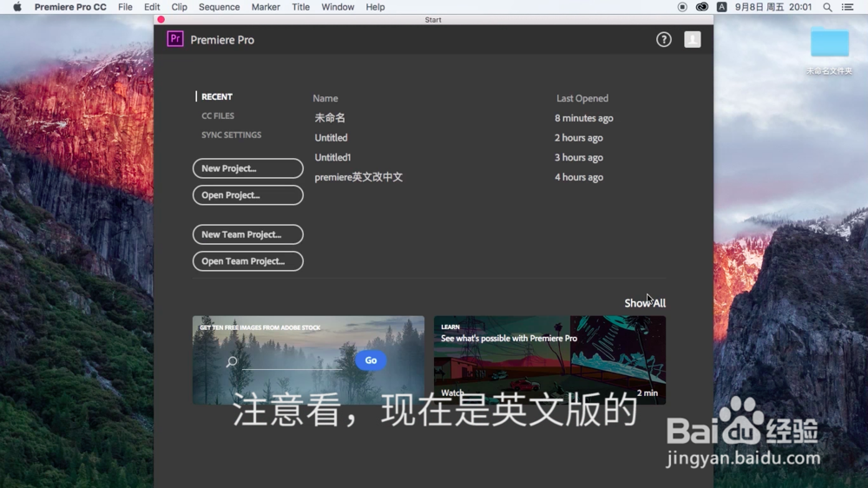Click the Adobe Stock free images card

[308, 360]
